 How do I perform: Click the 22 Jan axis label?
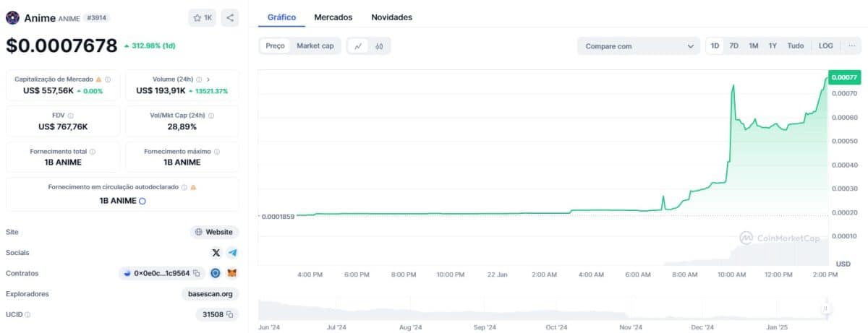(x=498, y=274)
